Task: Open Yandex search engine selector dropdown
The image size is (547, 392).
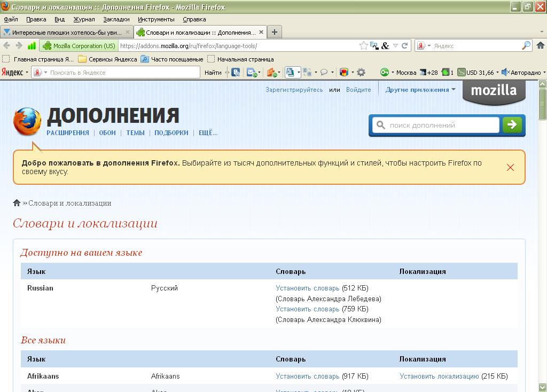Action: click(424, 46)
